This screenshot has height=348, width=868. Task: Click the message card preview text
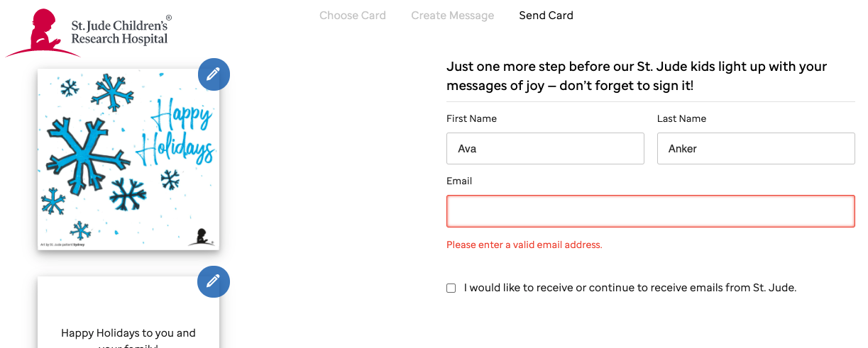coord(128,333)
